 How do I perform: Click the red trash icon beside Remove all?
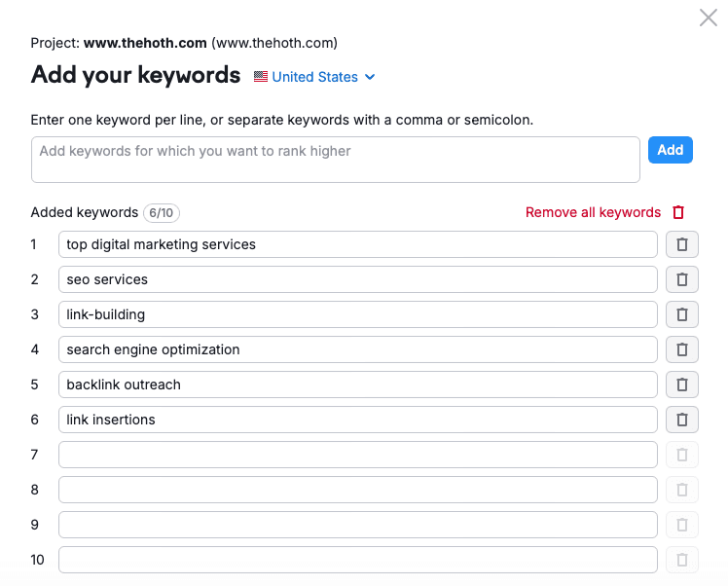tap(678, 212)
